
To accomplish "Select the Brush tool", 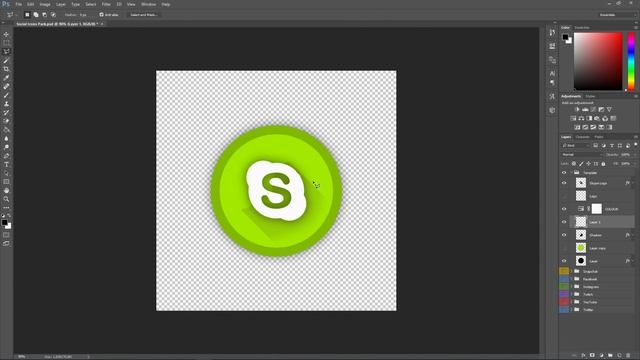I will pos(6,95).
